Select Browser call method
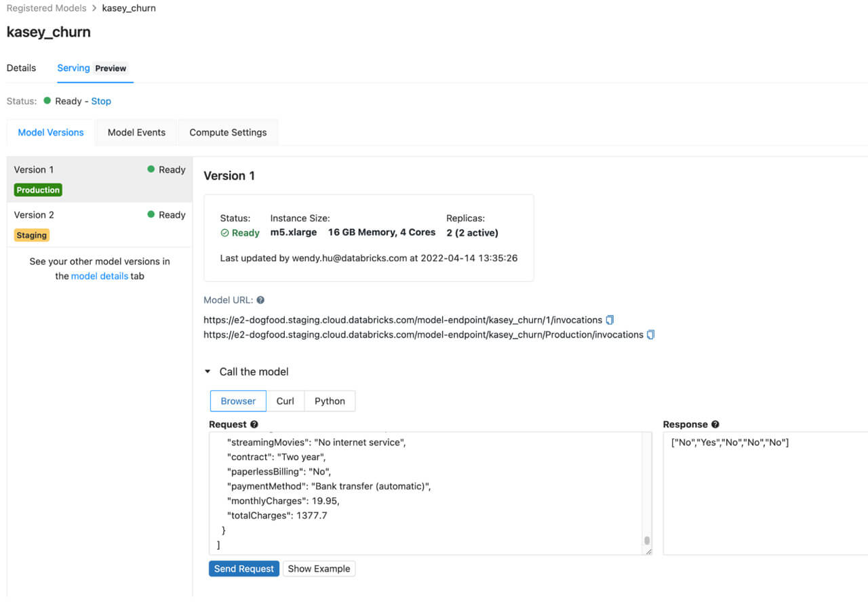This screenshot has height=610, width=868. [238, 401]
